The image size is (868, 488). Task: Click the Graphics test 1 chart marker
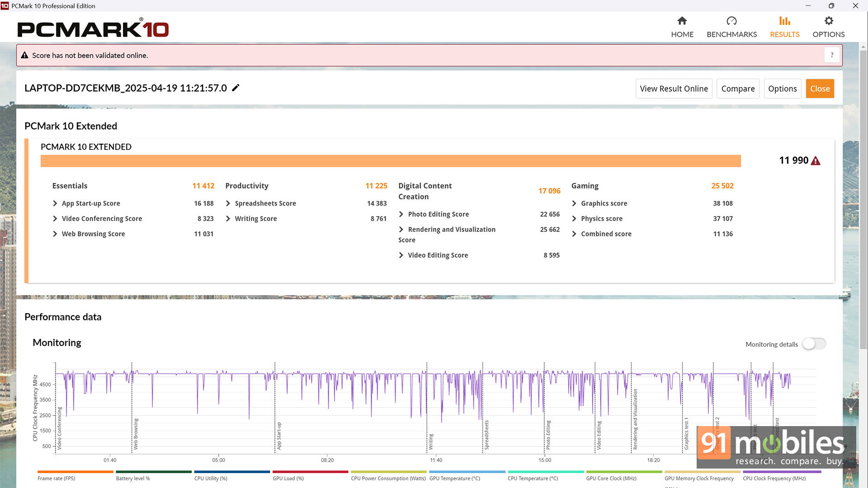coord(686,433)
